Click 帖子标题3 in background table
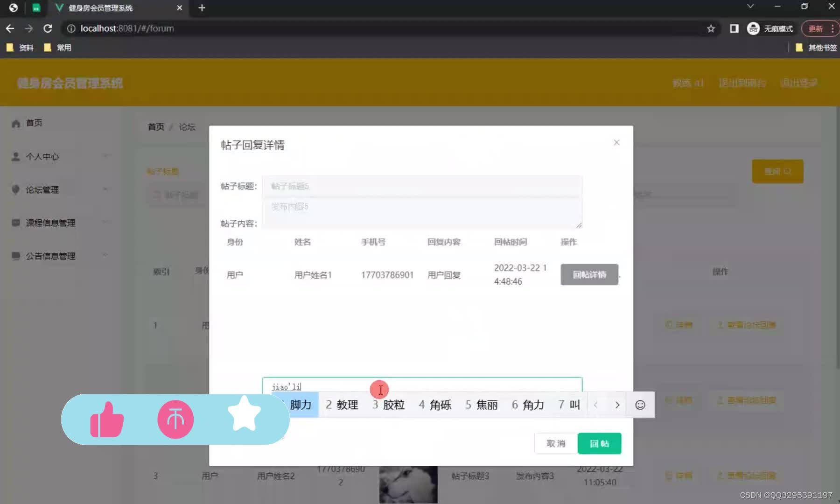 [x=470, y=476]
